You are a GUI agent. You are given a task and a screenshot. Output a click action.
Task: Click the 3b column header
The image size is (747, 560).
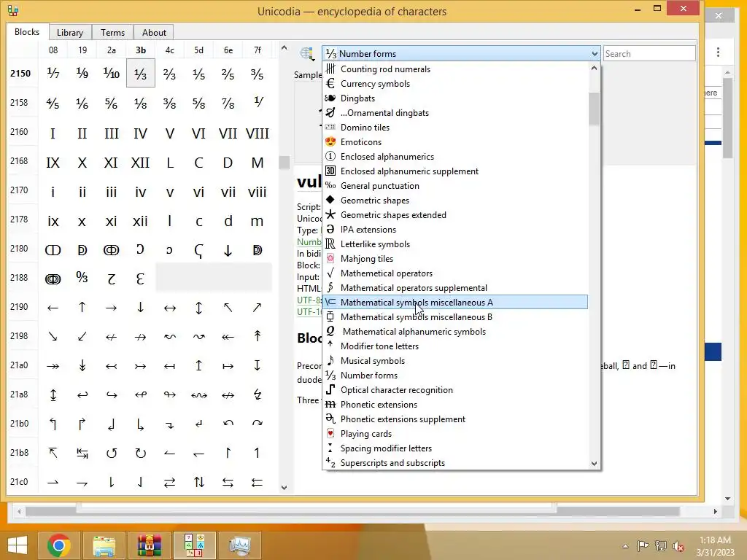pyautogui.click(x=141, y=50)
